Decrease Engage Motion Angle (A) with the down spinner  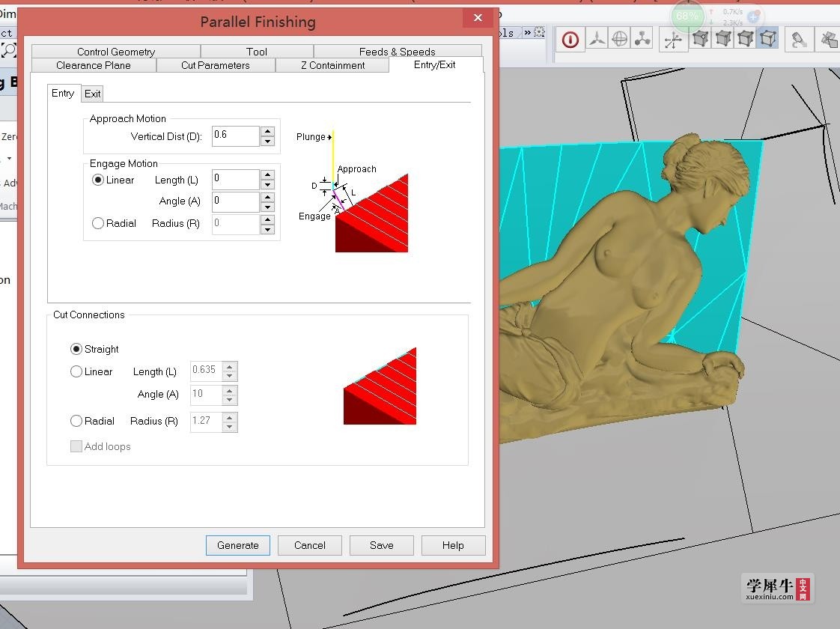coord(267,207)
